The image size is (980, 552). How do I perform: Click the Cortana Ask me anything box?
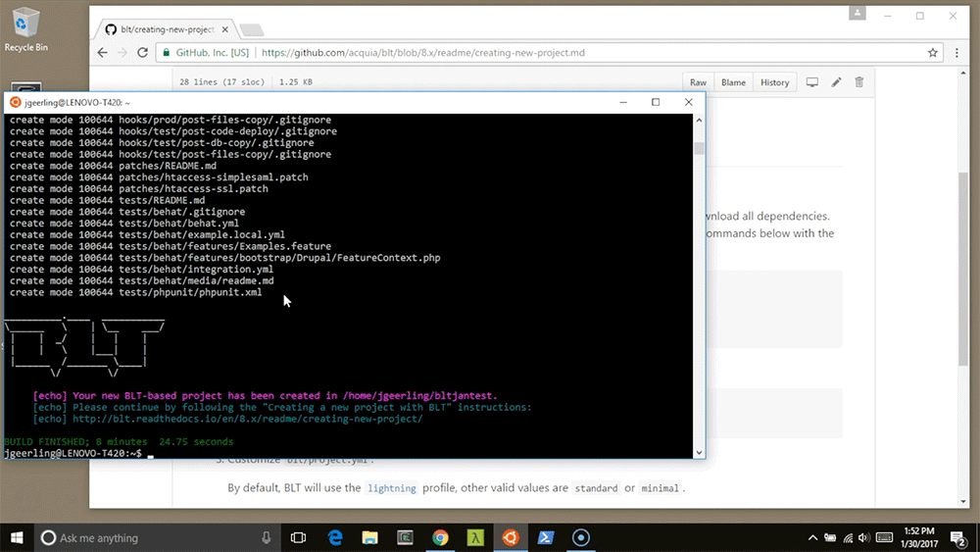156,537
